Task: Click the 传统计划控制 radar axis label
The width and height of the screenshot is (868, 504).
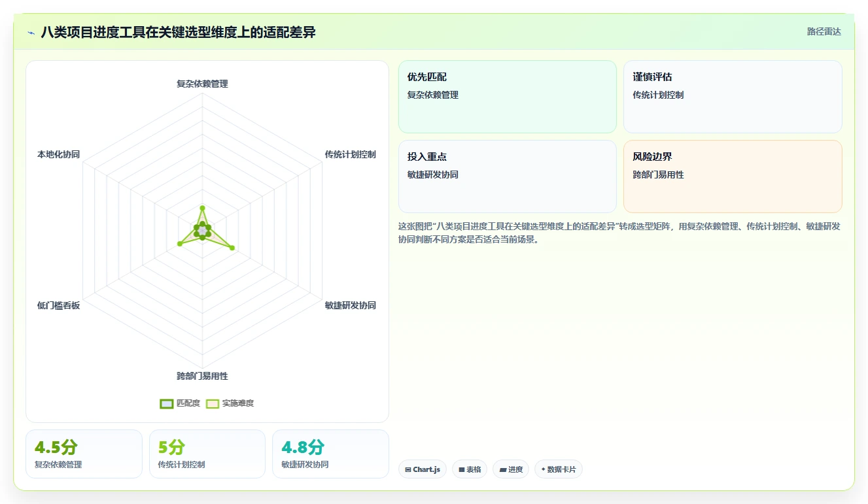Action: click(x=351, y=154)
